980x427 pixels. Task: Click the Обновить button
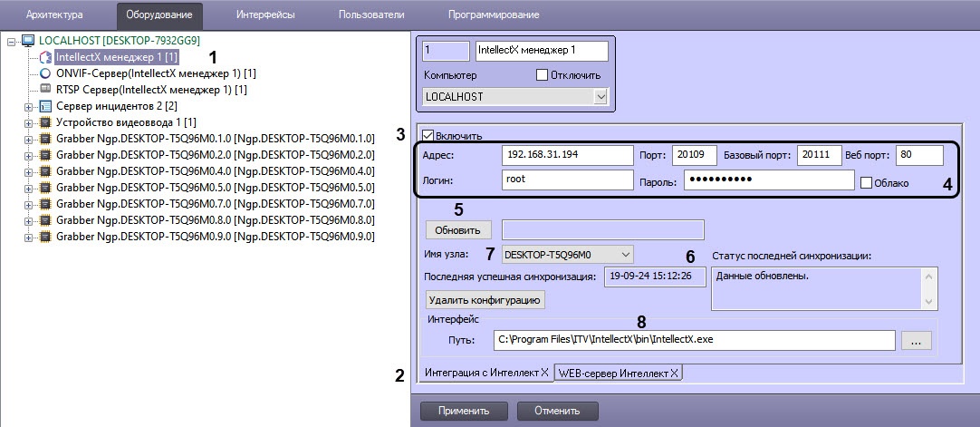tap(457, 230)
